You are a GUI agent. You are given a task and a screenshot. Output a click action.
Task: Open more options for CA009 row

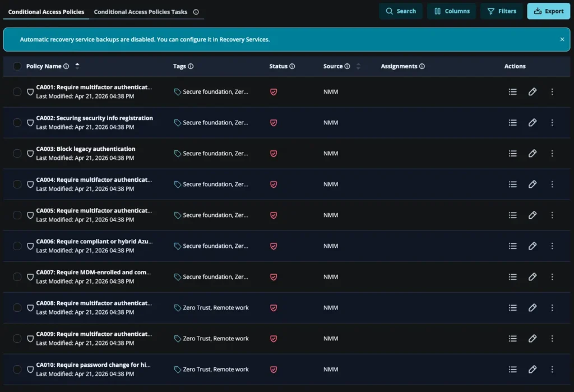pyautogui.click(x=552, y=339)
